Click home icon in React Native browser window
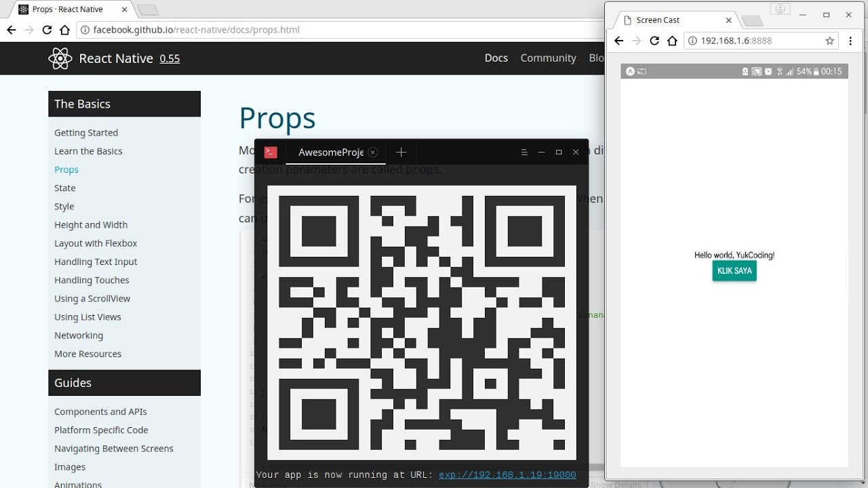The width and height of the screenshot is (868, 488). [64, 30]
